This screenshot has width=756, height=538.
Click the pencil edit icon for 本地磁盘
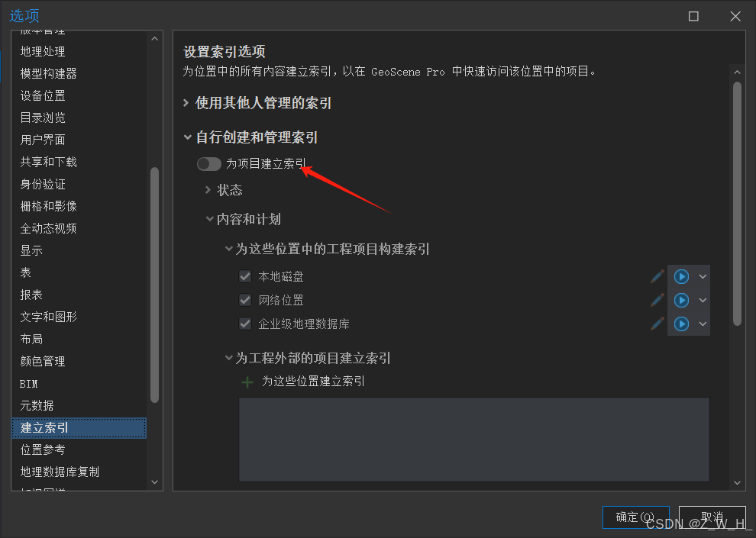657,276
